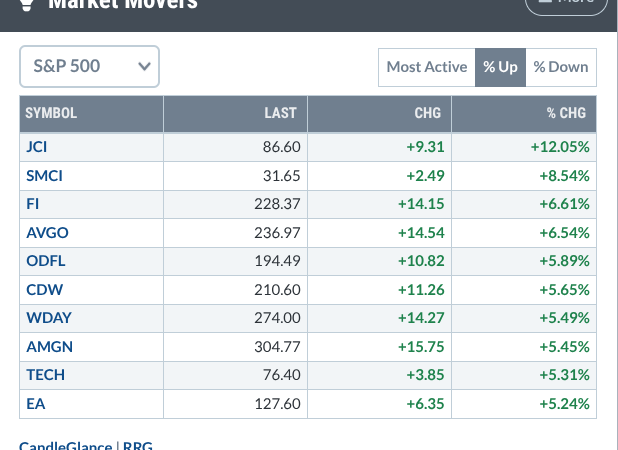Image resolution: width=618 pixels, height=450 pixels.
Task: Click the +5.45% change for AMGN
Action: tap(564, 347)
